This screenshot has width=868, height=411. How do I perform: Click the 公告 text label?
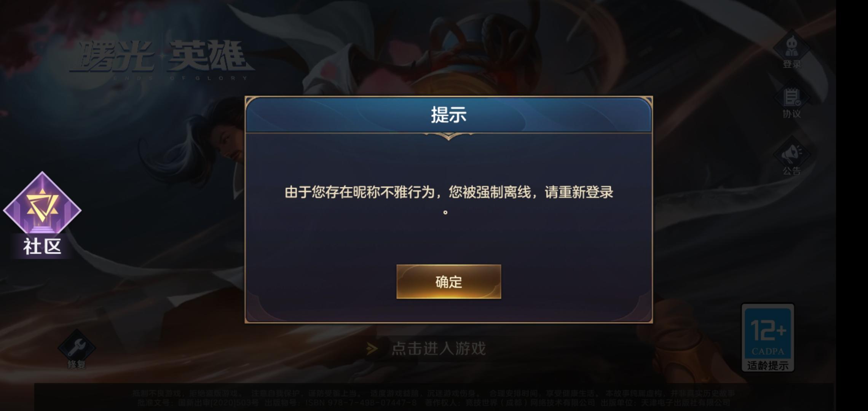click(792, 171)
